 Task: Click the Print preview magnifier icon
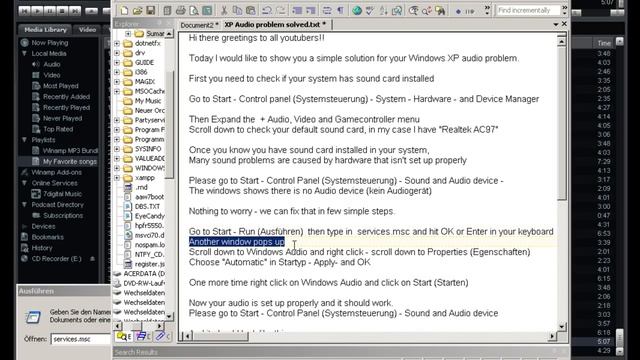click(x=194, y=11)
